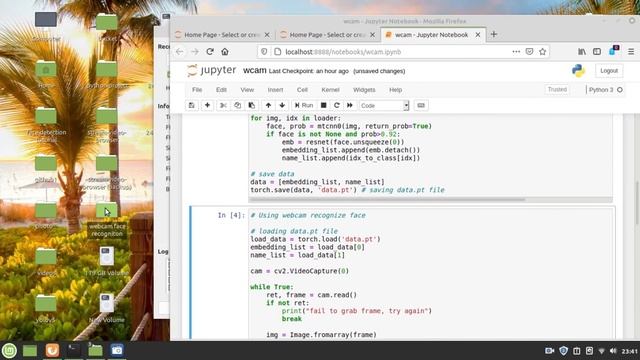The height and width of the screenshot is (360, 640).
Task: Go back in Firefox
Action: coord(180,52)
